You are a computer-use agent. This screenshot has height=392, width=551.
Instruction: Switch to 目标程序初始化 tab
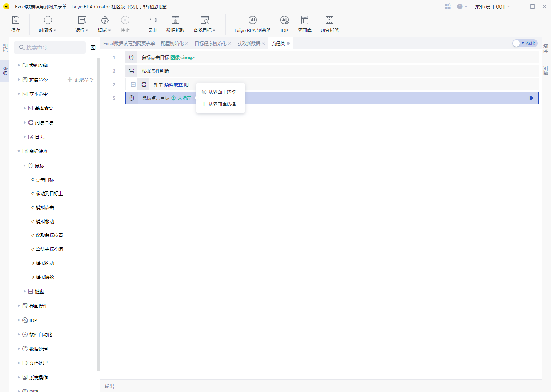click(210, 44)
